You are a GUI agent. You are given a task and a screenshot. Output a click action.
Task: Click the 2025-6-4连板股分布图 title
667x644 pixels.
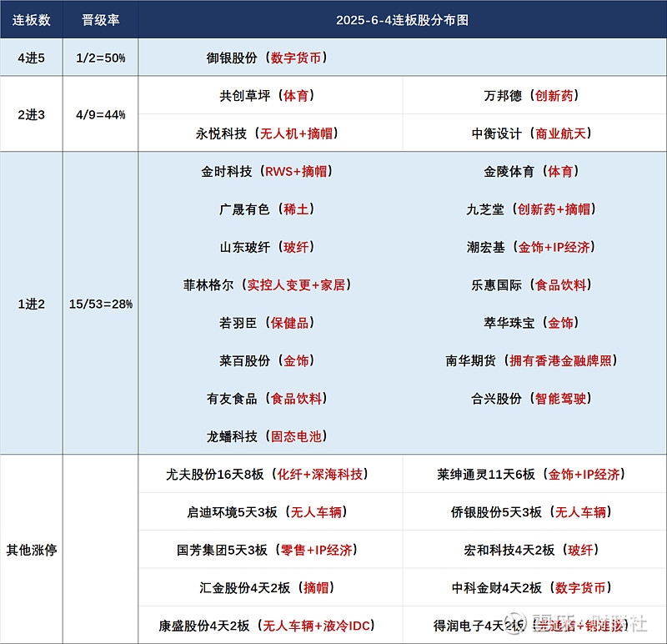[x=402, y=20]
